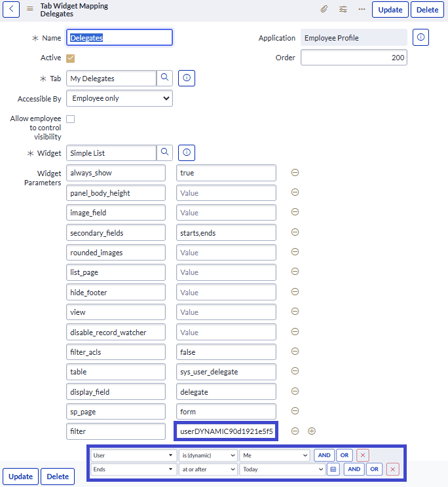This screenshot has height=487, width=448.
Task: Toggle the Active checkbox
Action: coord(71,58)
